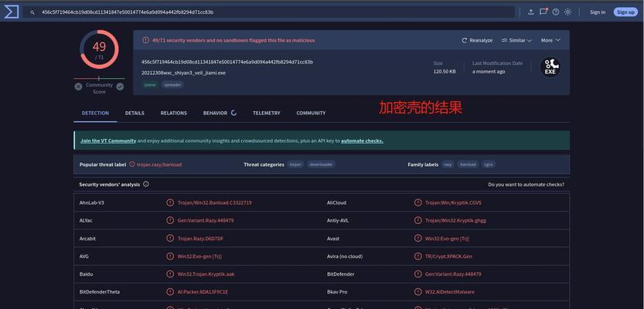Click the razy family label chip
644x309 pixels.
point(448,165)
